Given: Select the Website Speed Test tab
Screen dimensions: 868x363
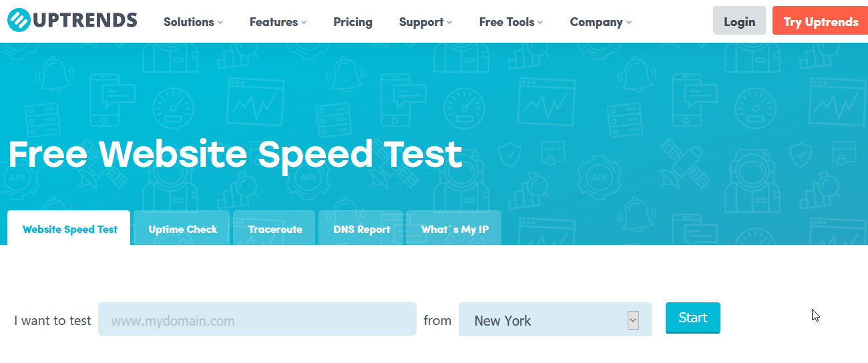Looking at the screenshot, I should pyautogui.click(x=69, y=228).
